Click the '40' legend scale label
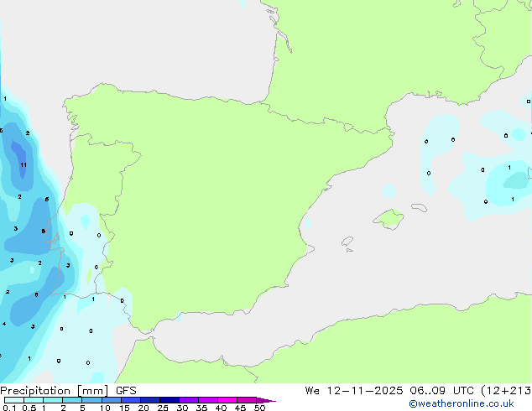The image size is (532, 411). [x=221, y=408]
